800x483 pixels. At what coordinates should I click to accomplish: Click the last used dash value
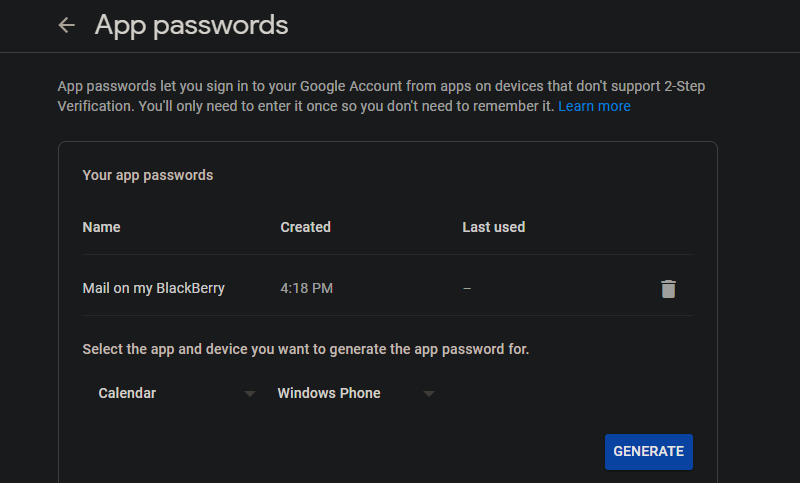click(x=467, y=288)
